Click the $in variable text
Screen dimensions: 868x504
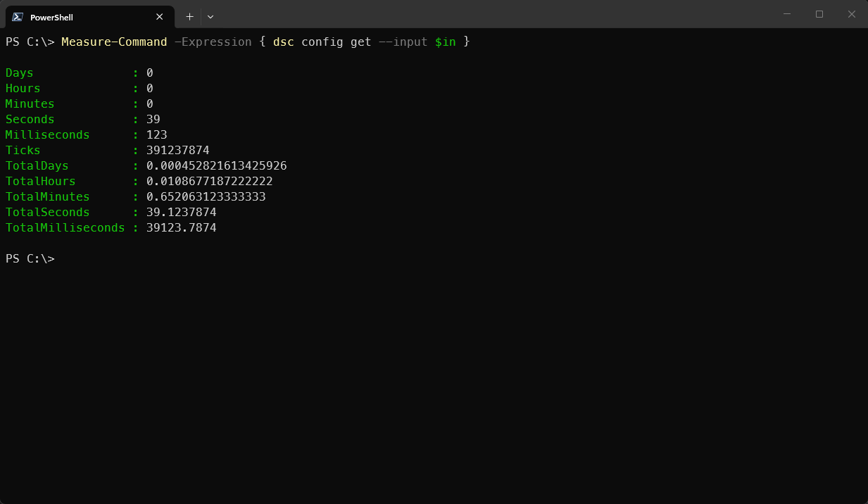pyautogui.click(x=446, y=42)
